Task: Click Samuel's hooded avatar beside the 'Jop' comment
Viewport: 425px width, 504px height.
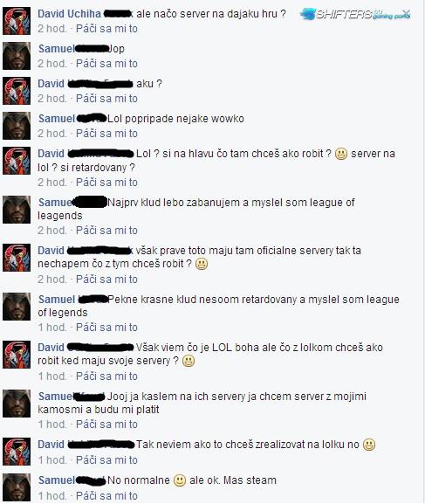Action: (17, 56)
